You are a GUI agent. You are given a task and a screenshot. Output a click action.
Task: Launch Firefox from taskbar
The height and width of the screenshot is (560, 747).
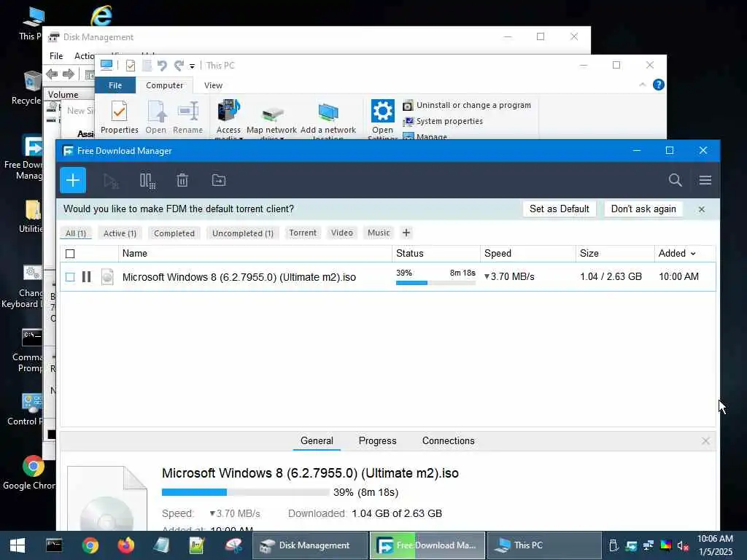(125, 545)
